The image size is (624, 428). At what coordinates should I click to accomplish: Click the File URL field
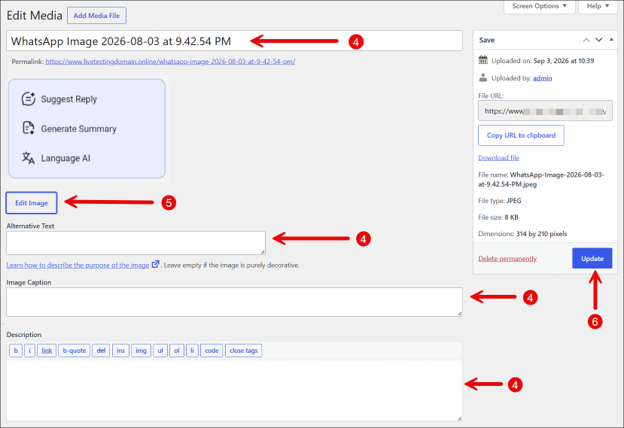[545, 111]
